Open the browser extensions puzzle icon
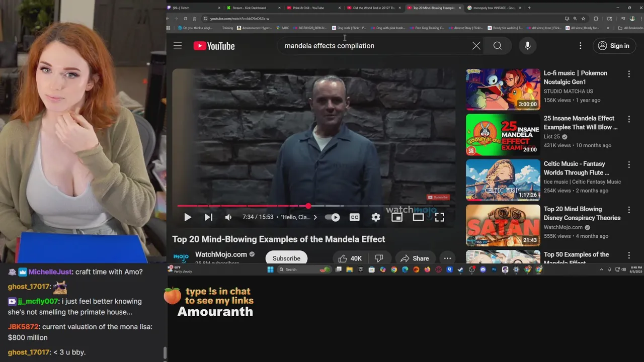This screenshot has height=362, width=644. (x=596, y=19)
